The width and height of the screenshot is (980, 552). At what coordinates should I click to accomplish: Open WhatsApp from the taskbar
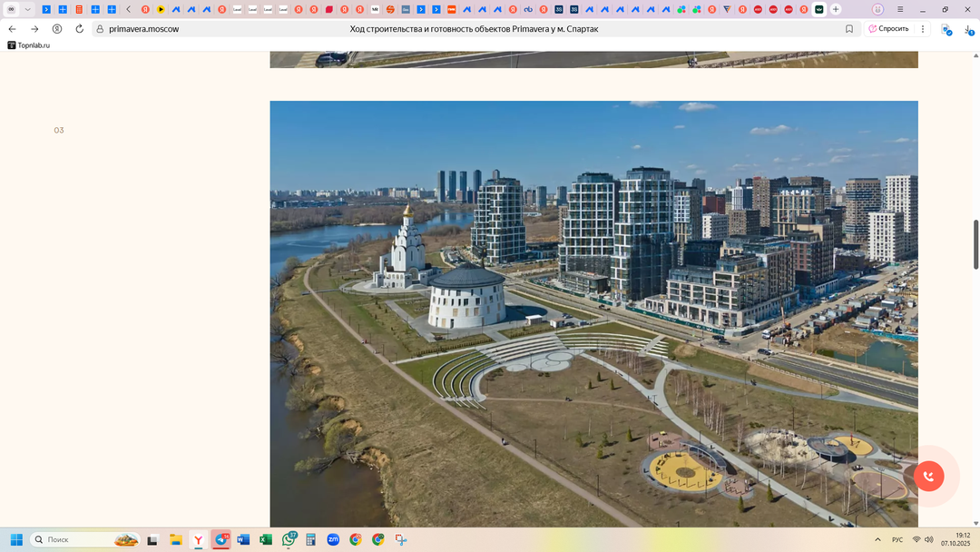click(x=289, y=539)
